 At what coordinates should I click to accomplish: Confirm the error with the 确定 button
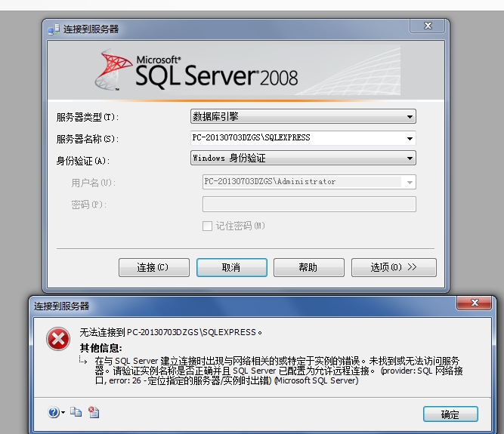(x=450, y=414)
